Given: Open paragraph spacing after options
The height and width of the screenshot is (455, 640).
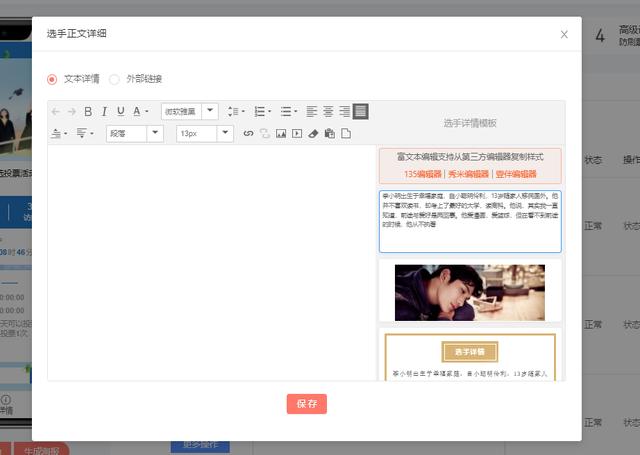Looking at the screenshot, I should (85, 133).
